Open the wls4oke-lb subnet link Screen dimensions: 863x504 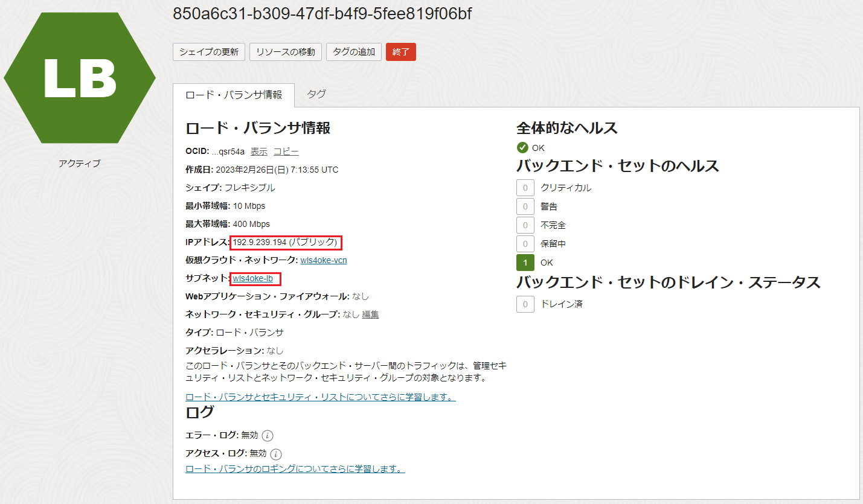(x=253, y=278)
